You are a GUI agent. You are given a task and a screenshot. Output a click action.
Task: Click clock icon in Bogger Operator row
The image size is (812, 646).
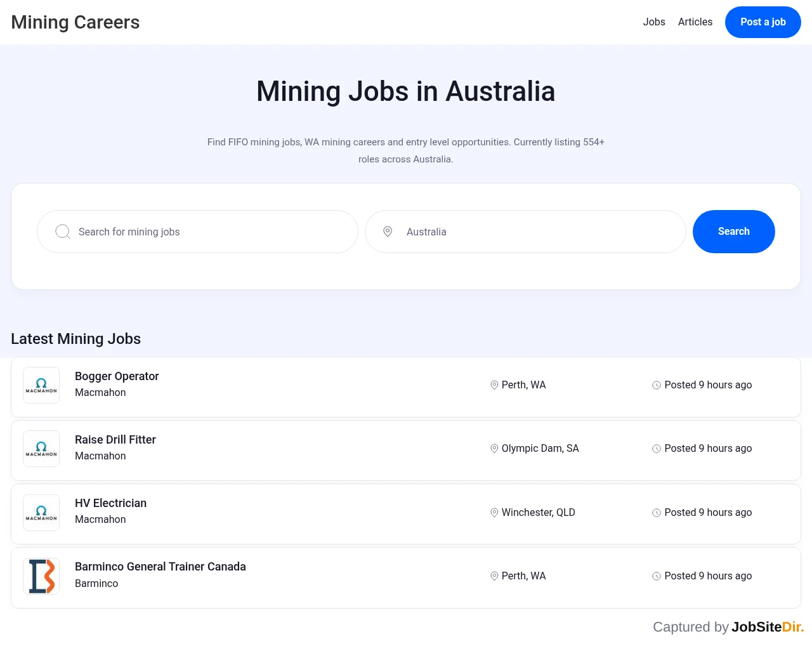pos(657,385)
